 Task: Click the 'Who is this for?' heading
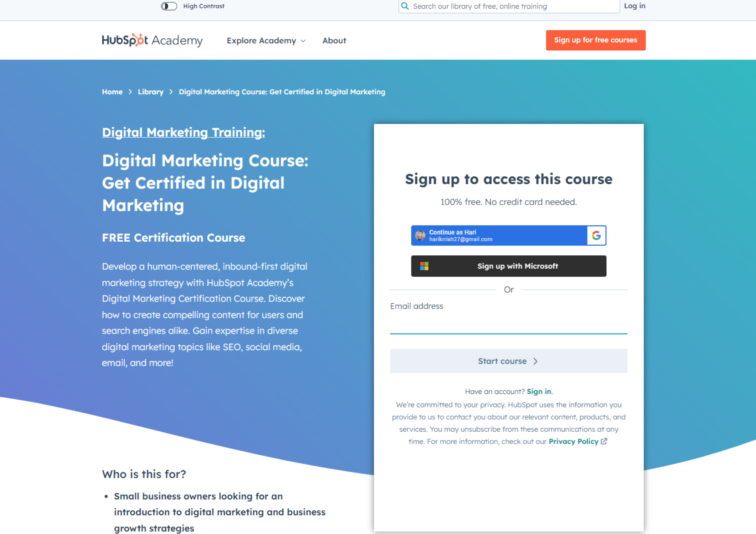pos(144,474)
